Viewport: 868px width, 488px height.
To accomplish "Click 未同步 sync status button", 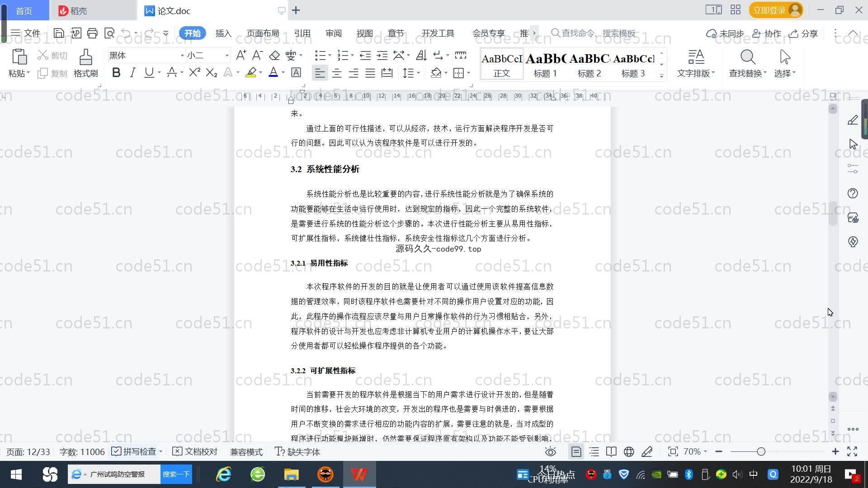I will coord(725,33).
